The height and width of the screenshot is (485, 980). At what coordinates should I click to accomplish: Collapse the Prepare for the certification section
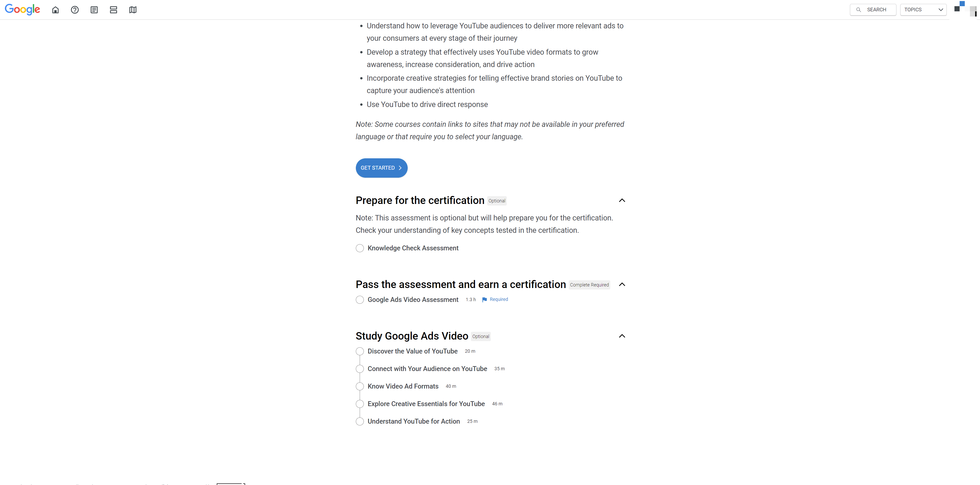tap(623, 200)
